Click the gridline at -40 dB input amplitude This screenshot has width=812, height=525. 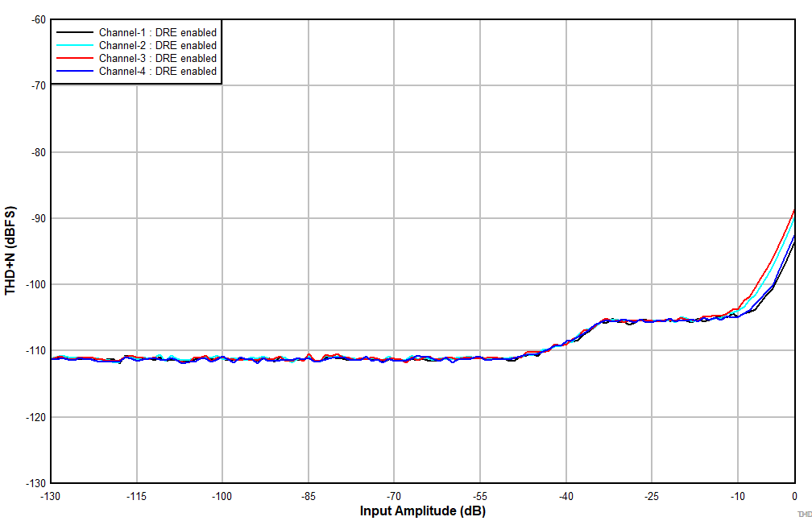(566, 242)
